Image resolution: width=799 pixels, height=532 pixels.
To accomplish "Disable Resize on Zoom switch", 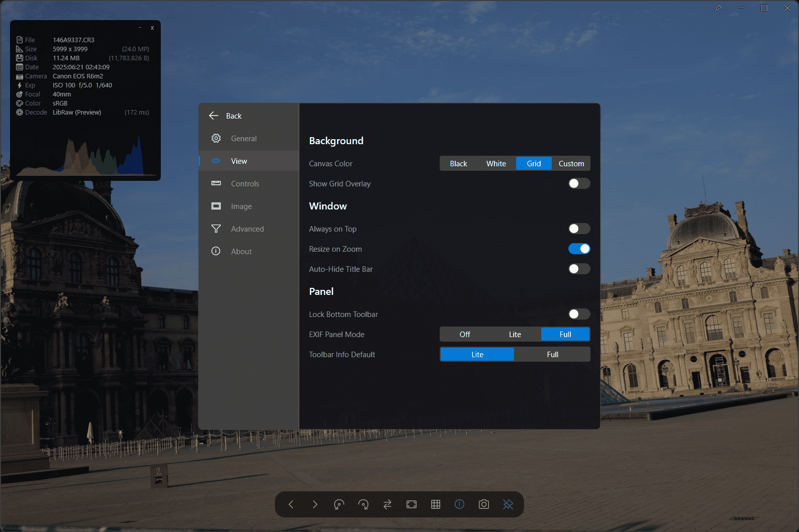I will point(579,249).
